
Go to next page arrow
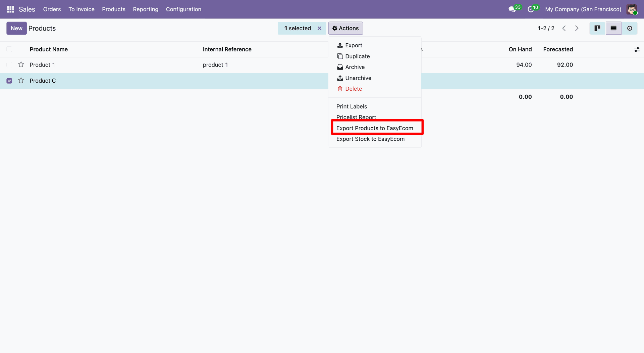pyautogui.click(x=577, y=28)
